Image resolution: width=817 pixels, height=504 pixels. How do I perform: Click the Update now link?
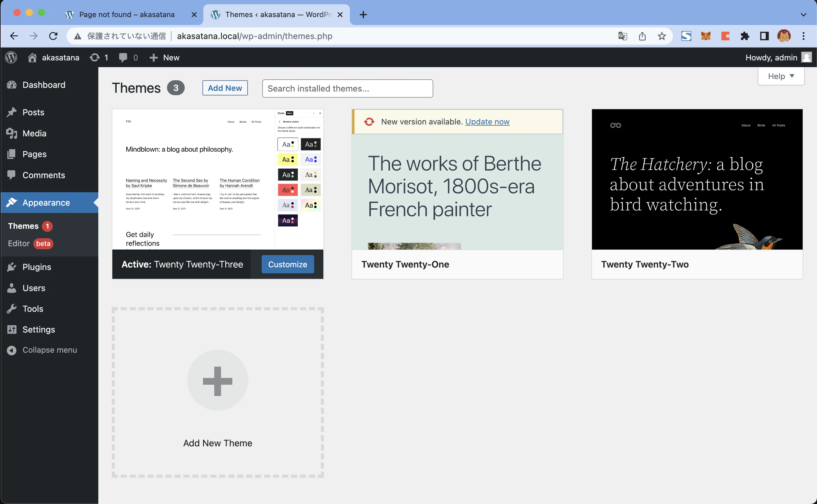pyautogui.click(x=487, y=122)
